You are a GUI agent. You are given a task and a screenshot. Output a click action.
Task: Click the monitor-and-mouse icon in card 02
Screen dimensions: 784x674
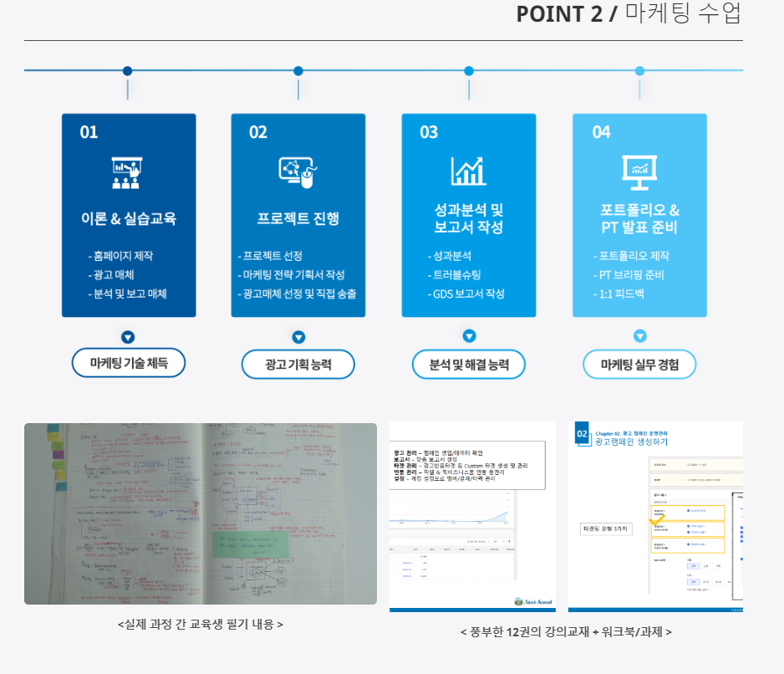pyautogui.click(x=298, y=172)
